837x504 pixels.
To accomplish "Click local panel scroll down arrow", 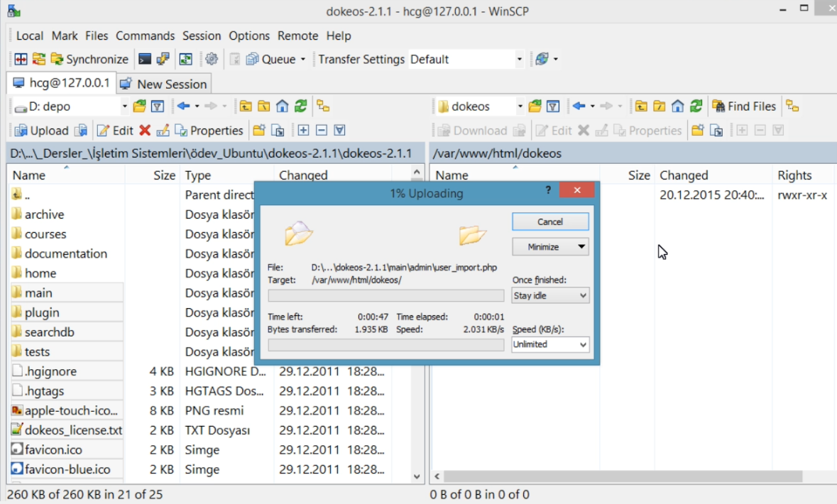I will pyautogui.click(x=417, y=477).
